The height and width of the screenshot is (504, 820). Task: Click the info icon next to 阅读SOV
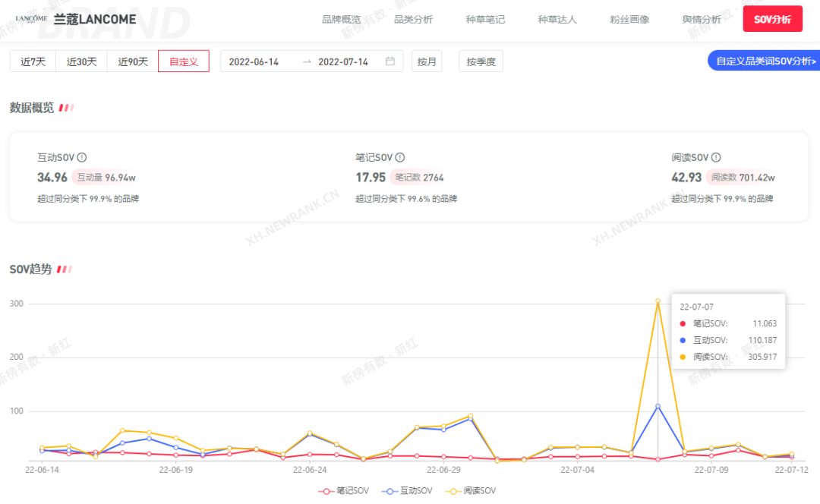click(x=715, y=158)
